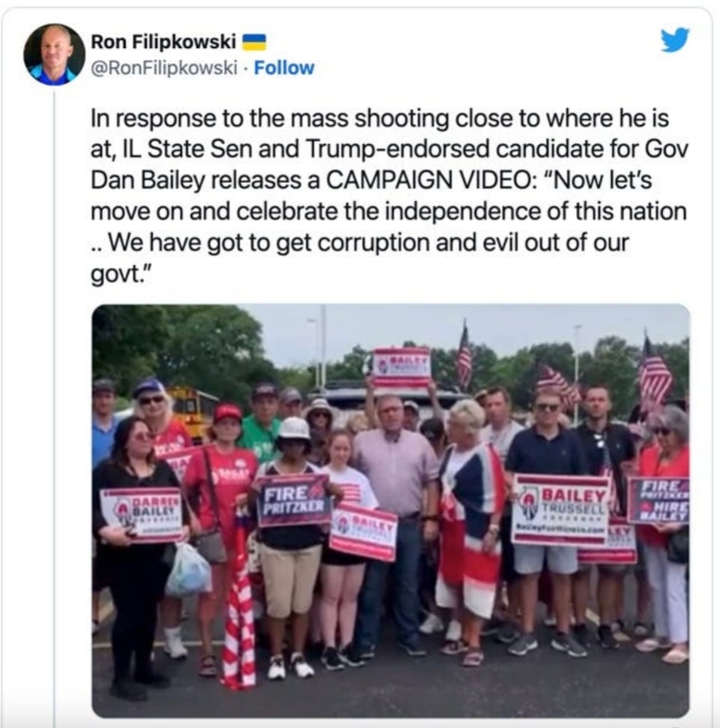Viewport: 720px width, 728px height.
Task: Click the Ukraine flag emoji beside the name
Action: [x=254, y=42]
